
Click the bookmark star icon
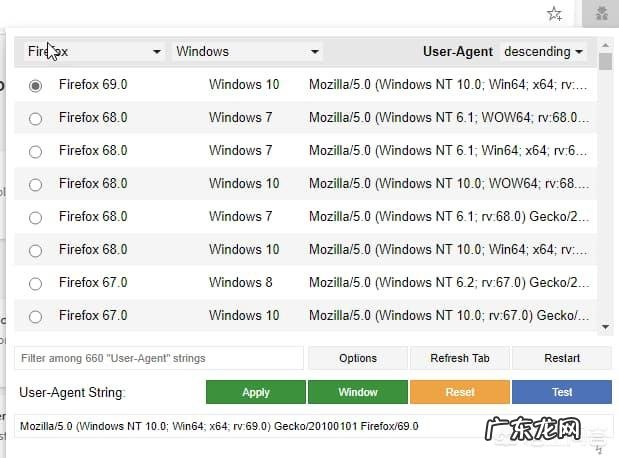click(555, 14)
